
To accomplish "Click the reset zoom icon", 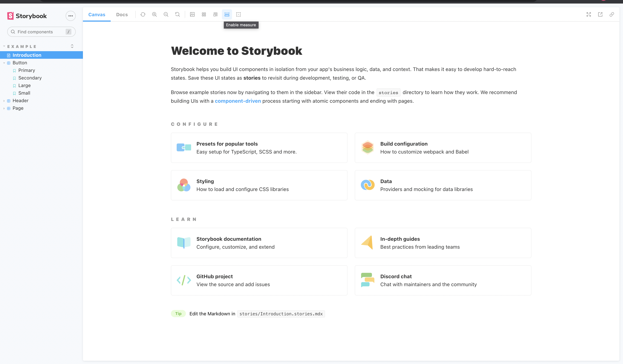I will click(178, 15).
